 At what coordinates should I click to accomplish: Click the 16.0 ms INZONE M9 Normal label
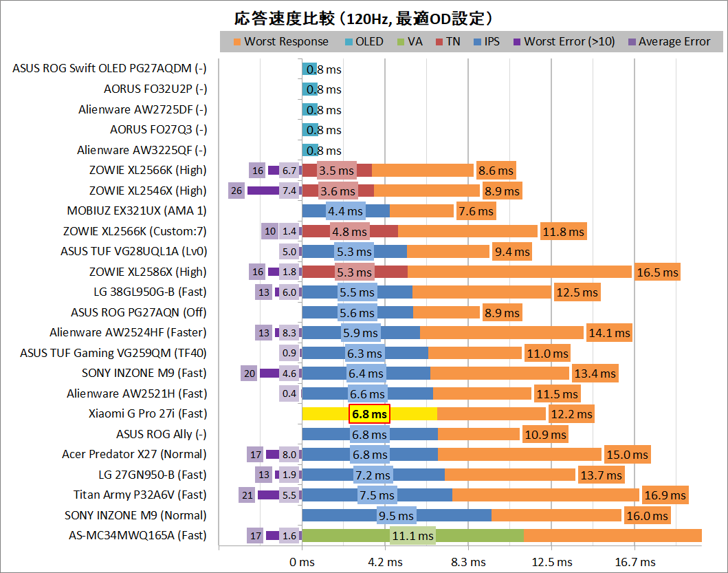[x=647, y=516]
